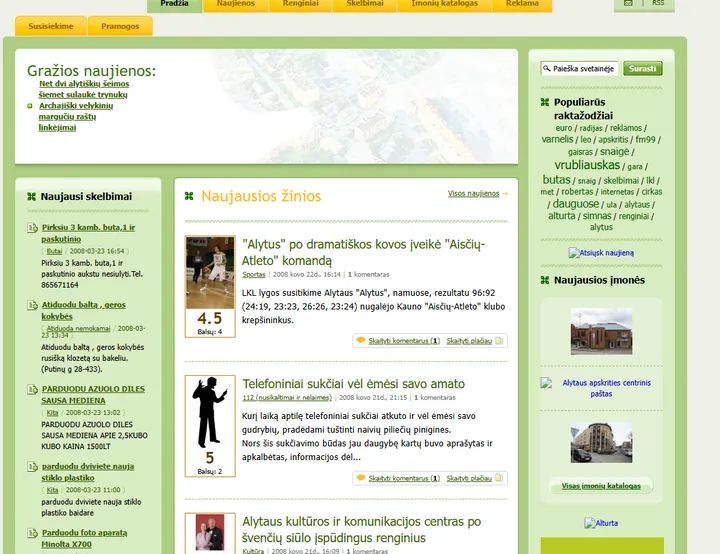
Task: Open Visos naujienos link
Action: coord(473,193)
